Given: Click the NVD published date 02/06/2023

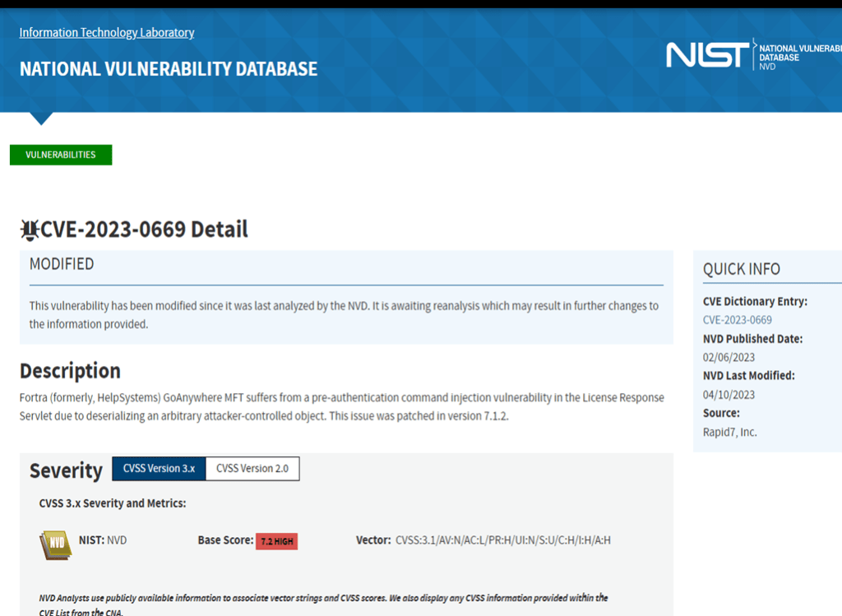Looking at the screenshot, I should click(x=729, y=357).
